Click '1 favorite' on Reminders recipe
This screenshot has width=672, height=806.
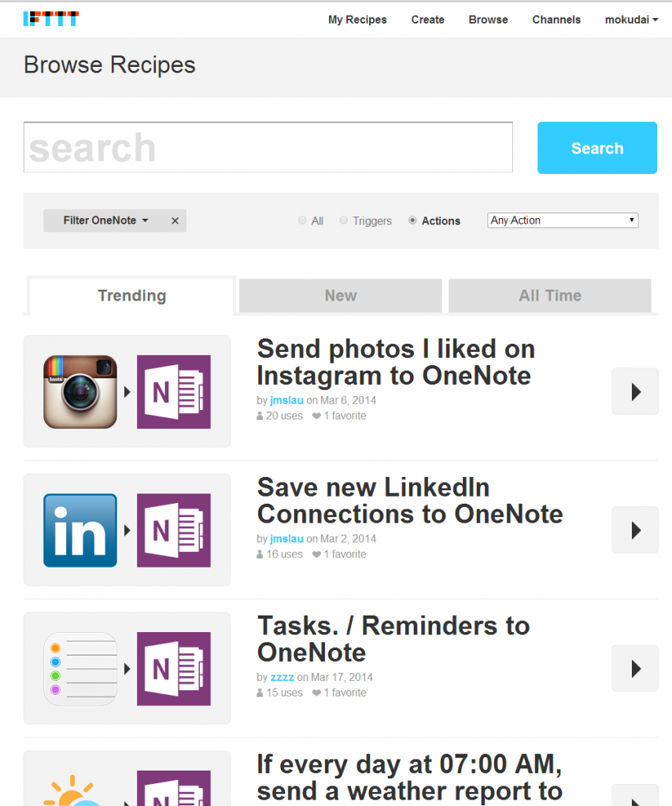tap(339, 693)
